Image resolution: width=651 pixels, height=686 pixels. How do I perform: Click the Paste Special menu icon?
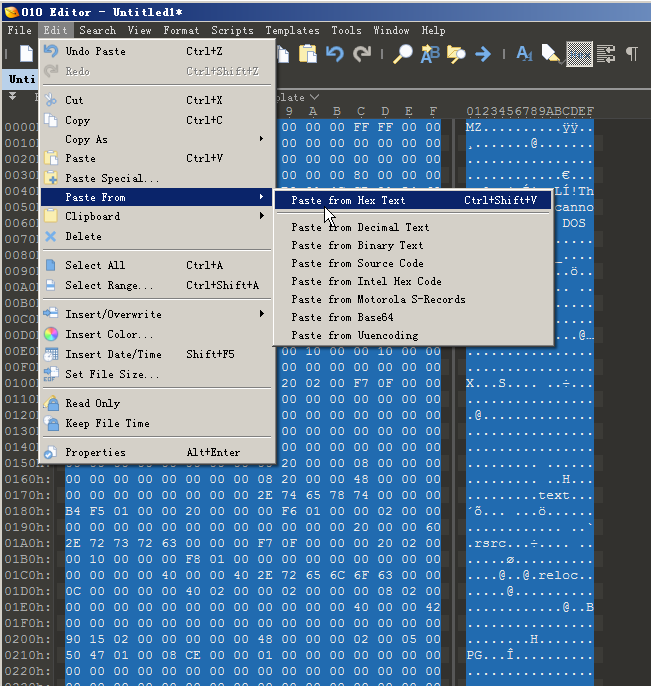(x=51, y=178)
